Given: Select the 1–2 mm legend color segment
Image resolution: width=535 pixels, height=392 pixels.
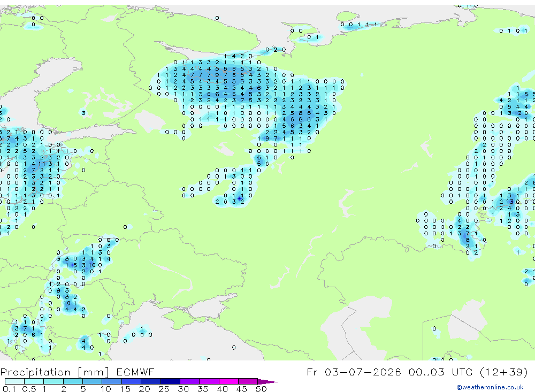Looking at the screenshot, I should [x=53, y=381].
